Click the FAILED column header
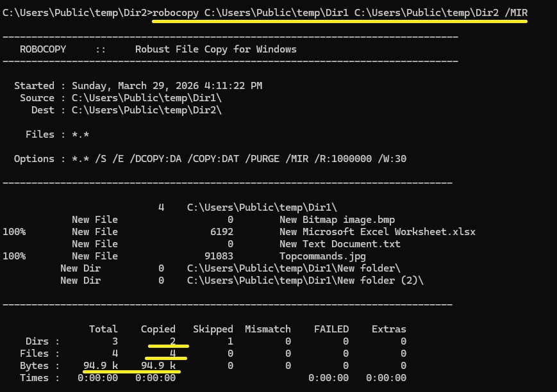Viewport: 557px width, 392px height. [331, 329]
